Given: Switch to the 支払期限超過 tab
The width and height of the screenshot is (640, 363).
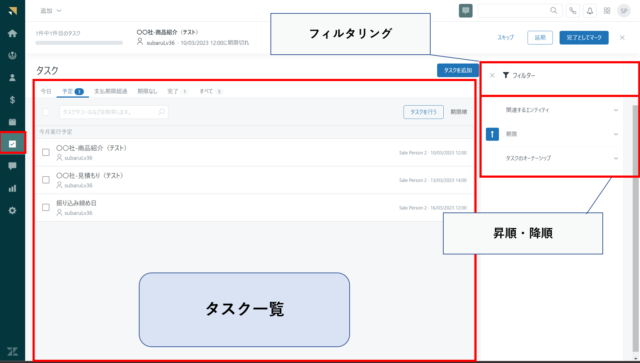Looking at the screenshot, I should pos(111,91).
